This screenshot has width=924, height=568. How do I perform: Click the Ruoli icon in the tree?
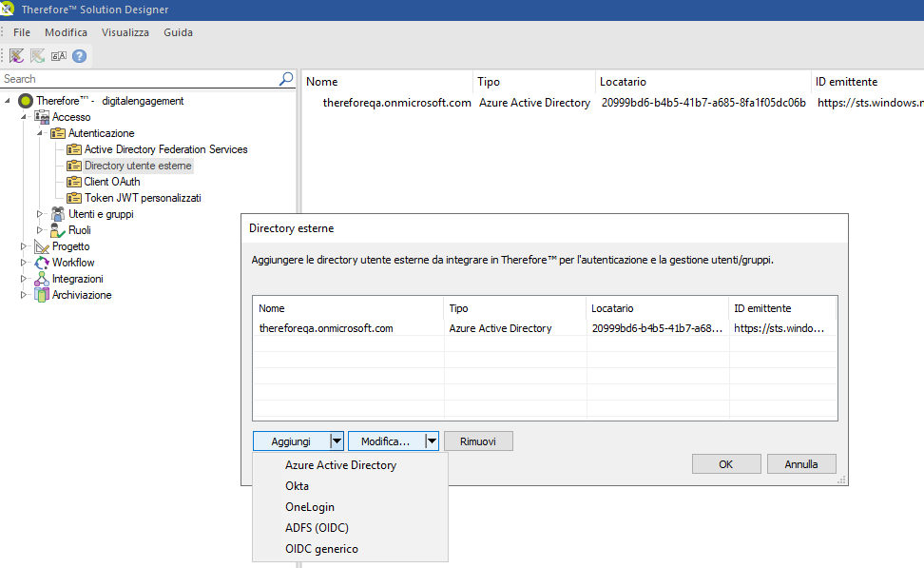56,229
